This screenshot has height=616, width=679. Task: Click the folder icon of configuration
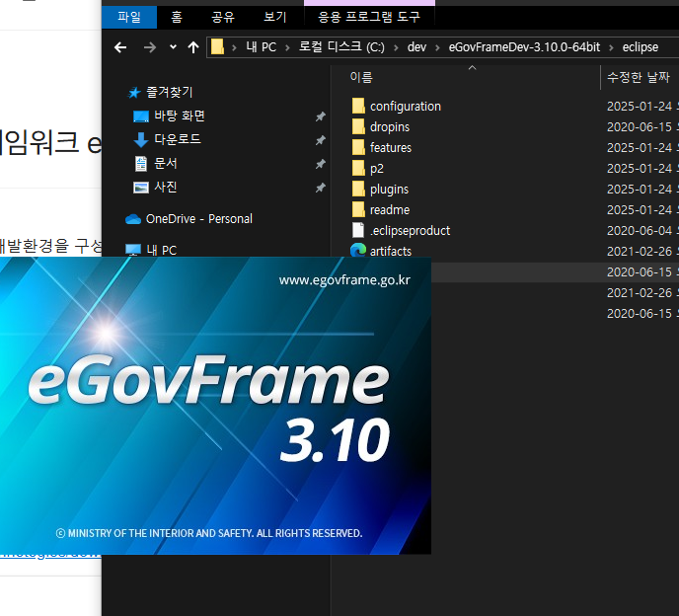click(358, 106)
